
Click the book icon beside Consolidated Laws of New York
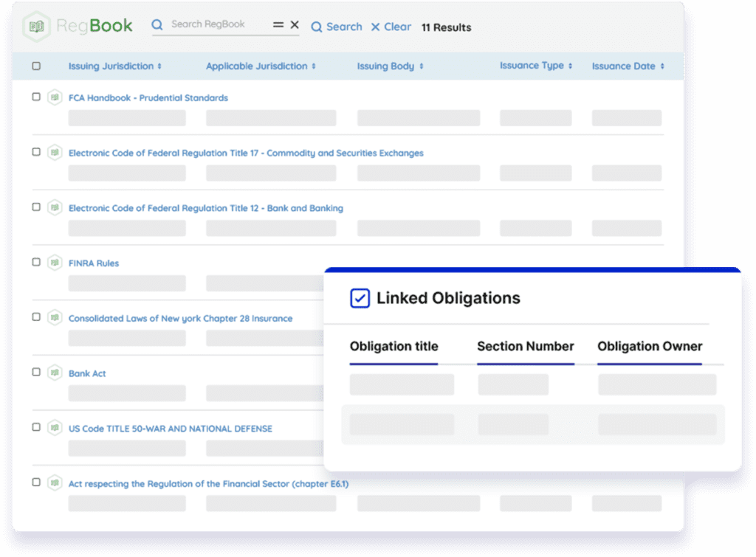click(55, 317)
